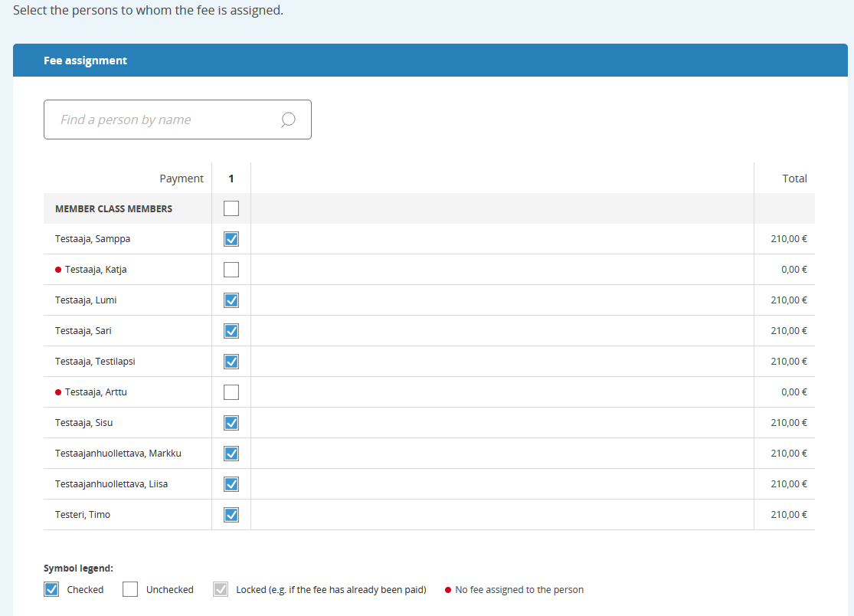The width and height of the screenshot is (854, 616).
Task: Click 210,00 € total for Testaaja, Lumi
Action: click(789, 300)
